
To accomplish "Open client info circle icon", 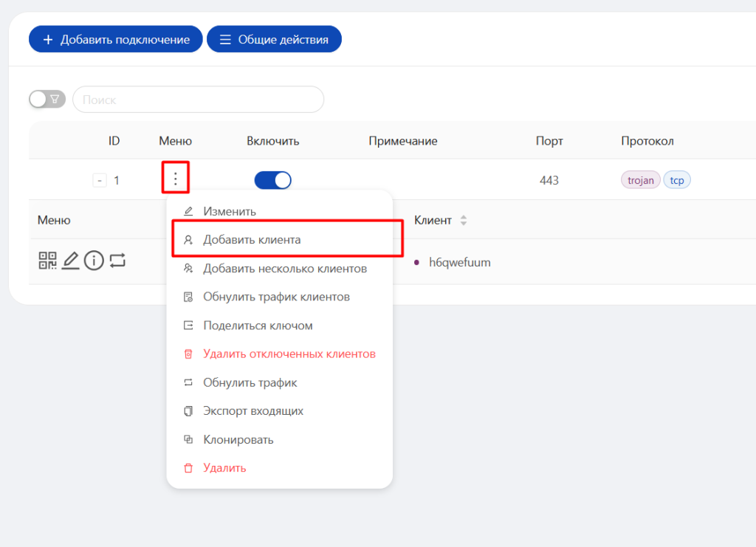I will (94, 261).
